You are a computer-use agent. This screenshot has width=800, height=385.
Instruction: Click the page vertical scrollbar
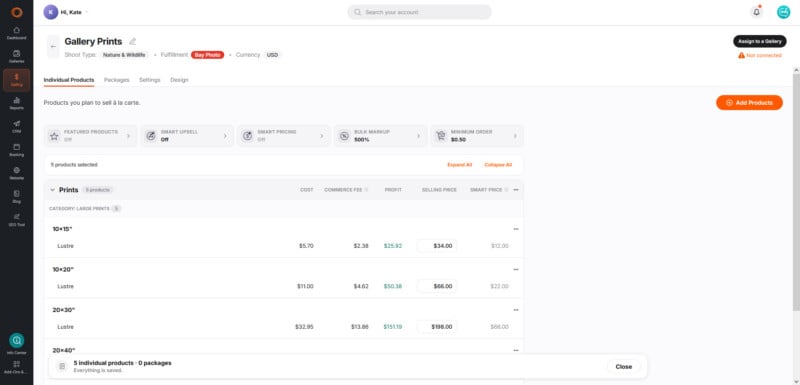click(796, 191)
